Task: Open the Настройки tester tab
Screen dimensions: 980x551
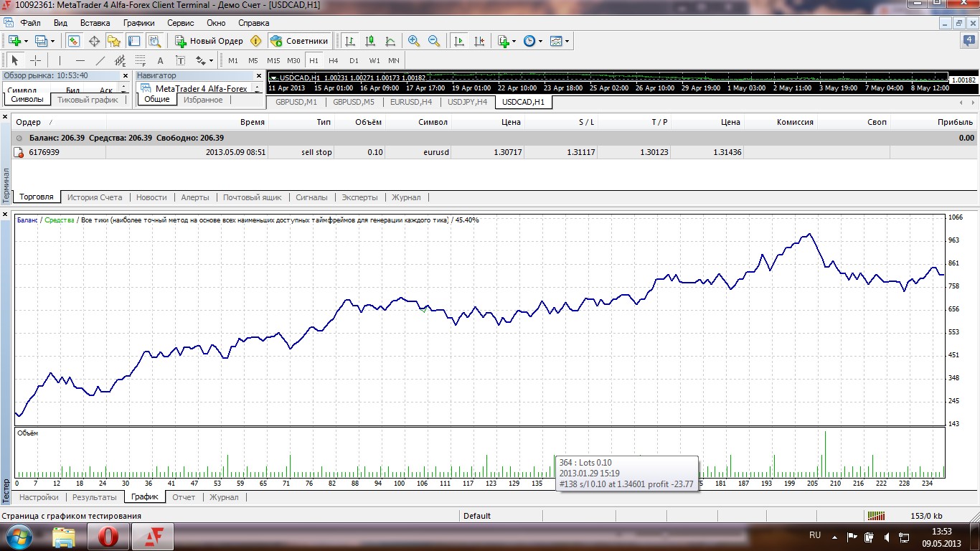Action: (39, 497)
